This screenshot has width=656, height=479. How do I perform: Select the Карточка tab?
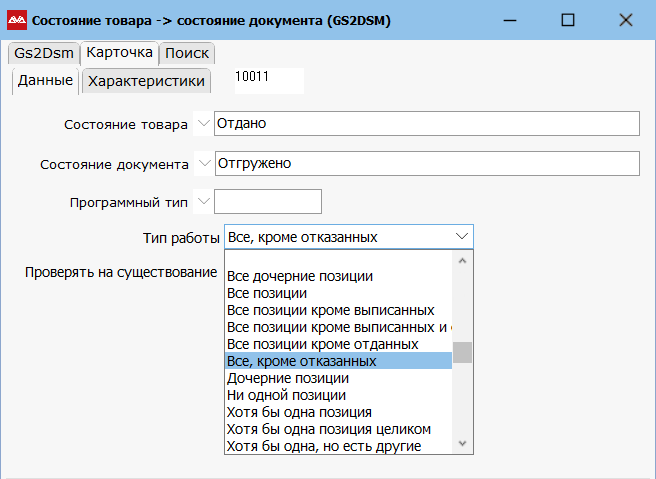(x=120, y=53)
